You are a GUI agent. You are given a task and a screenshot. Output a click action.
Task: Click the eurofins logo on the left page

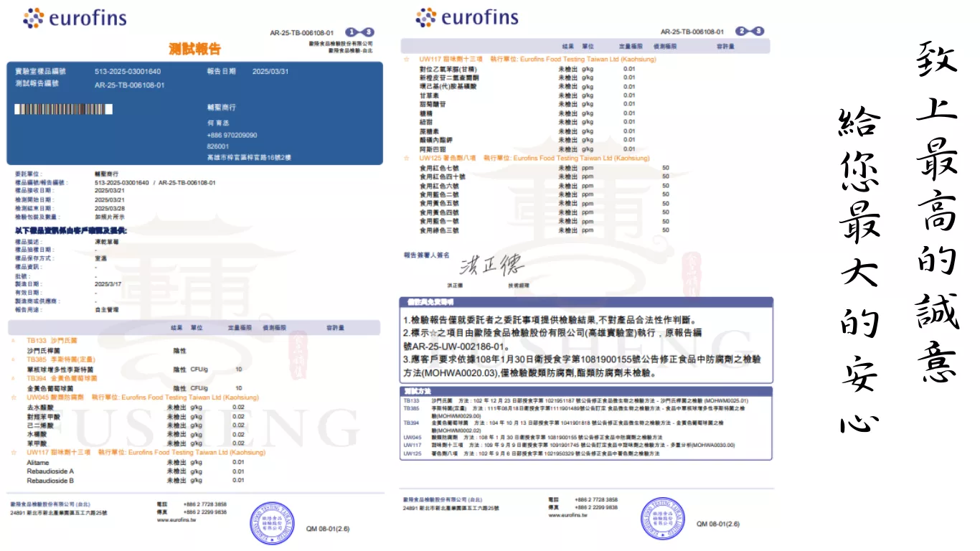tap(75, 18)
